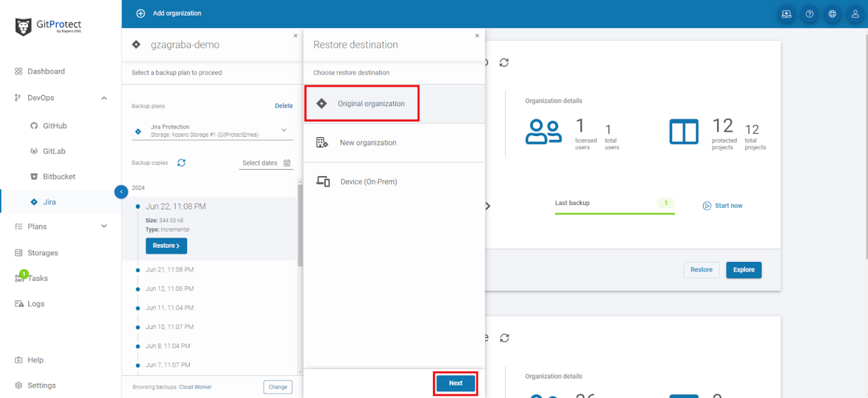The image size is (868, 398).
Task: Expand the Jira Protection backup plan dropdown
Action: coord(284,130)
